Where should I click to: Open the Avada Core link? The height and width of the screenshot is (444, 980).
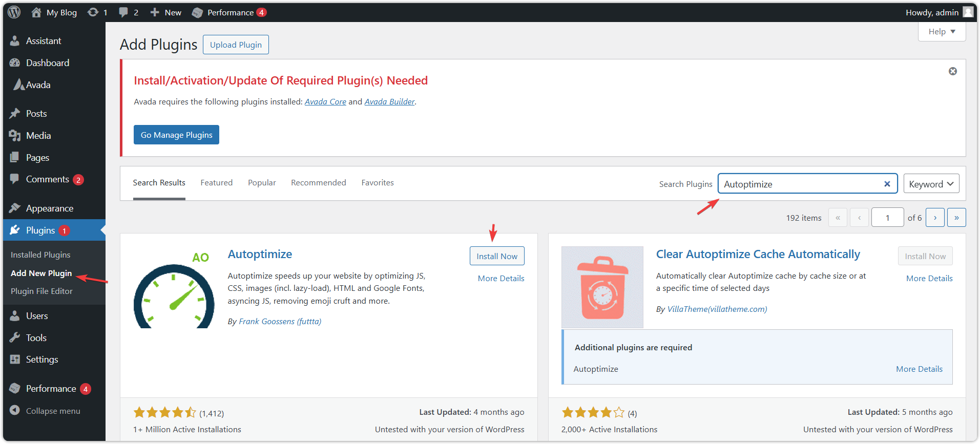coord(325,102)
